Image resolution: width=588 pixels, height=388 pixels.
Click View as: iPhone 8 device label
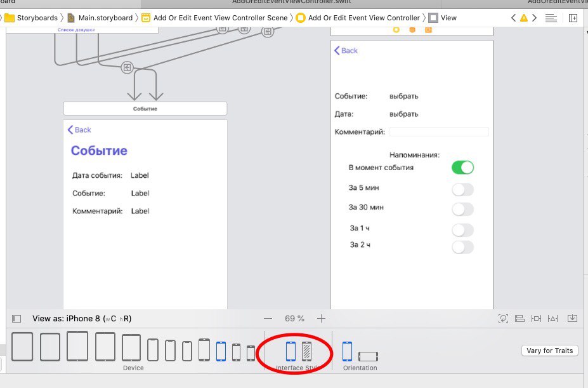coord(82,319)
